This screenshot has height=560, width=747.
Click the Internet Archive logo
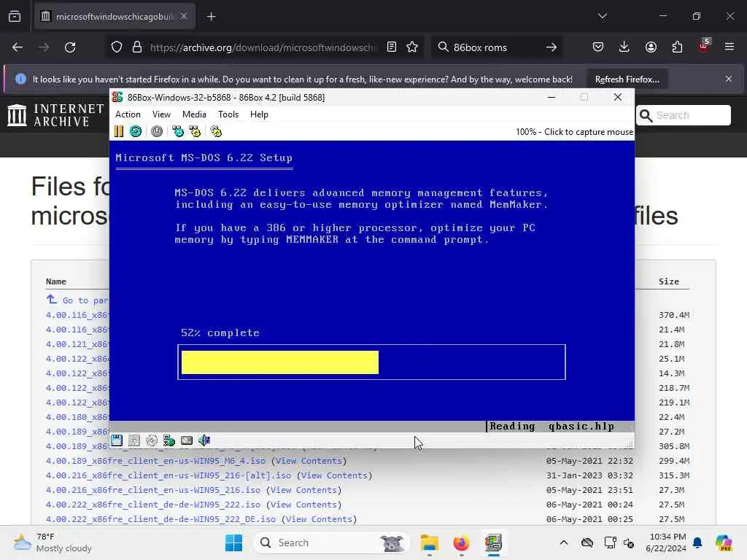55,115
